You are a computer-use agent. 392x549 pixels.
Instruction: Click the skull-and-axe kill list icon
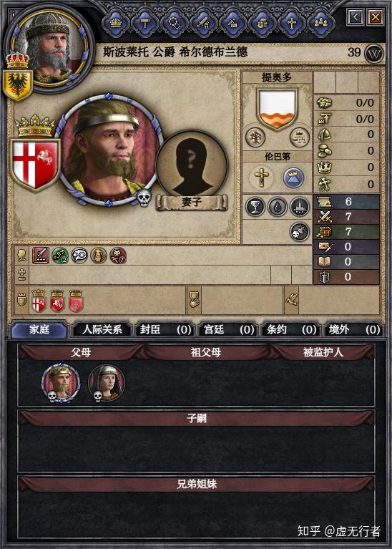click(x=300, y=232)
